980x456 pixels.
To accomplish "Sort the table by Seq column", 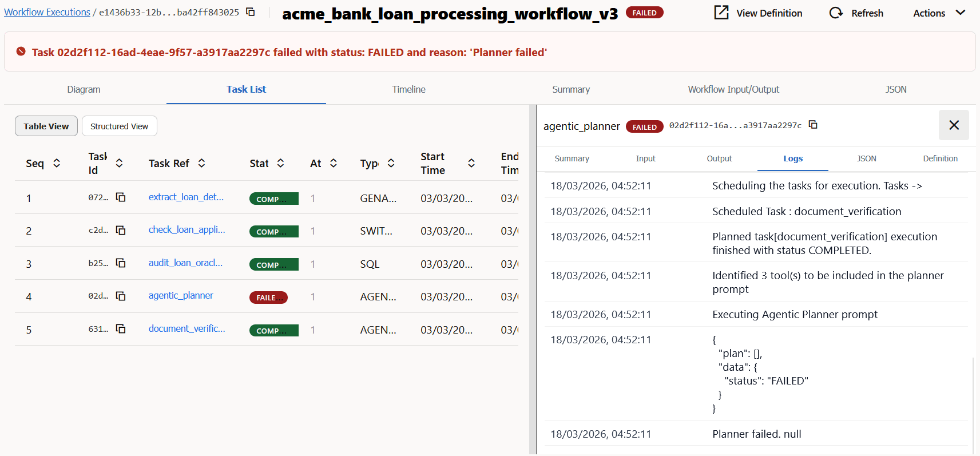I will [57, 163].
